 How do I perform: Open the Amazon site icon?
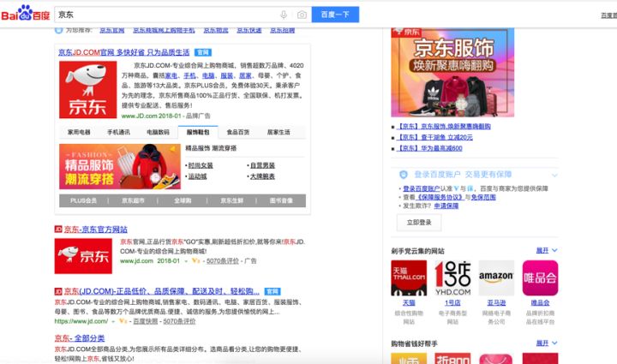tap(496, 277)
